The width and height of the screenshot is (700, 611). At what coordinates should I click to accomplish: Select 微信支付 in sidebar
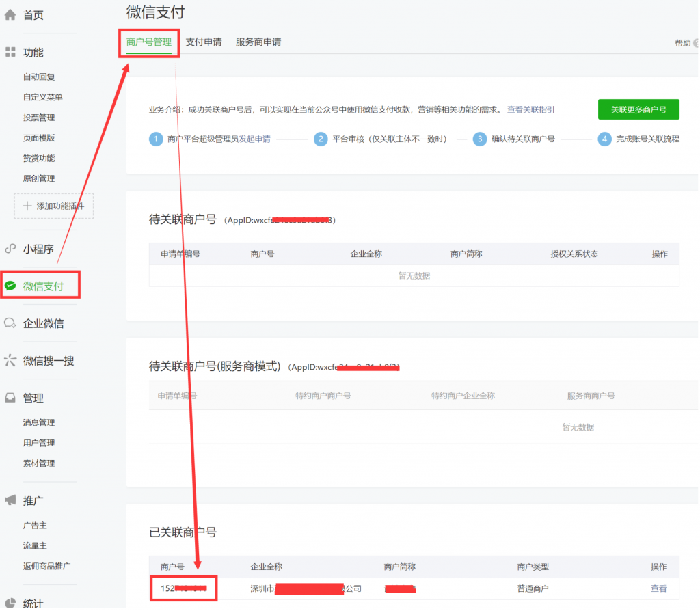[43, 286]
